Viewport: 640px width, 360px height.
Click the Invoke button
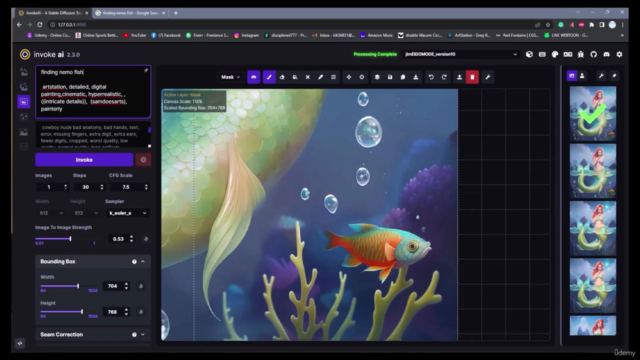point(84,160)
